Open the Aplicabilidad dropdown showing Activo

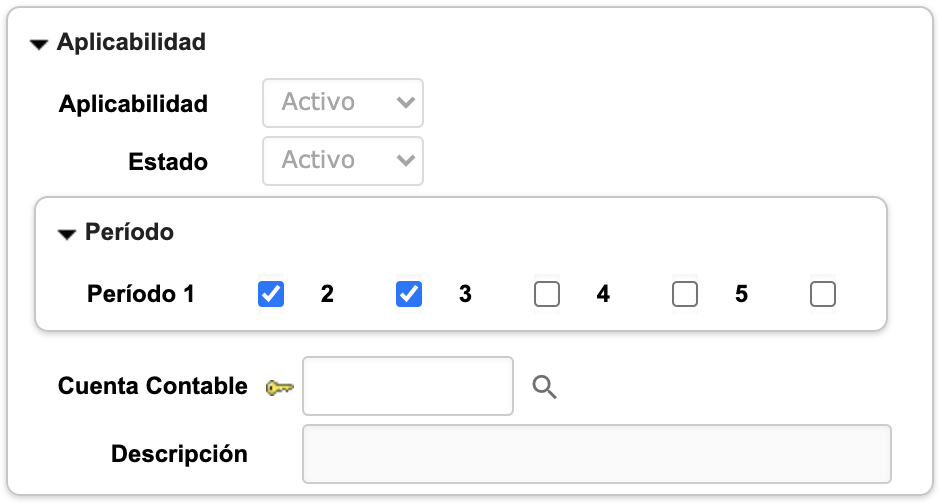tap(343, 103)
